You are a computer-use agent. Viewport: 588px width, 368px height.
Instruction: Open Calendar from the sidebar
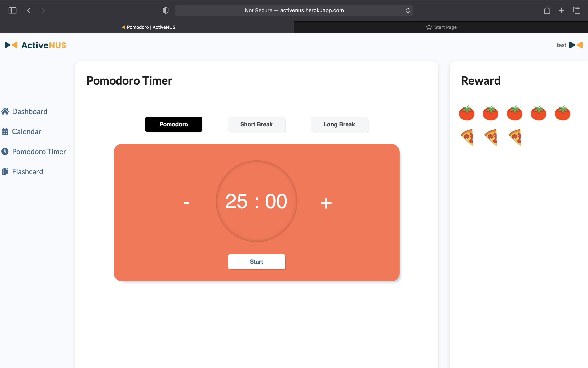(27, 131)
